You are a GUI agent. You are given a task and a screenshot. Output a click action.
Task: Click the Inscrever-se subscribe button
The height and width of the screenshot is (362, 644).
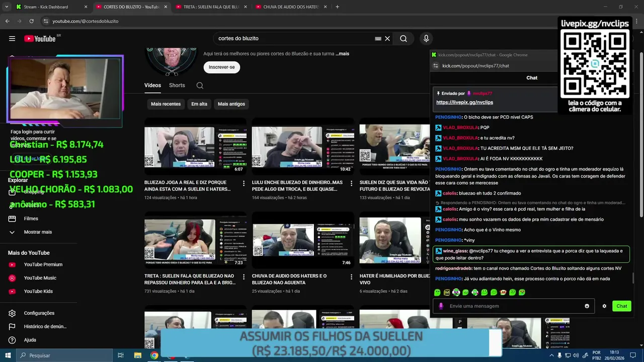pyautogui.click(x=222, y=67)
